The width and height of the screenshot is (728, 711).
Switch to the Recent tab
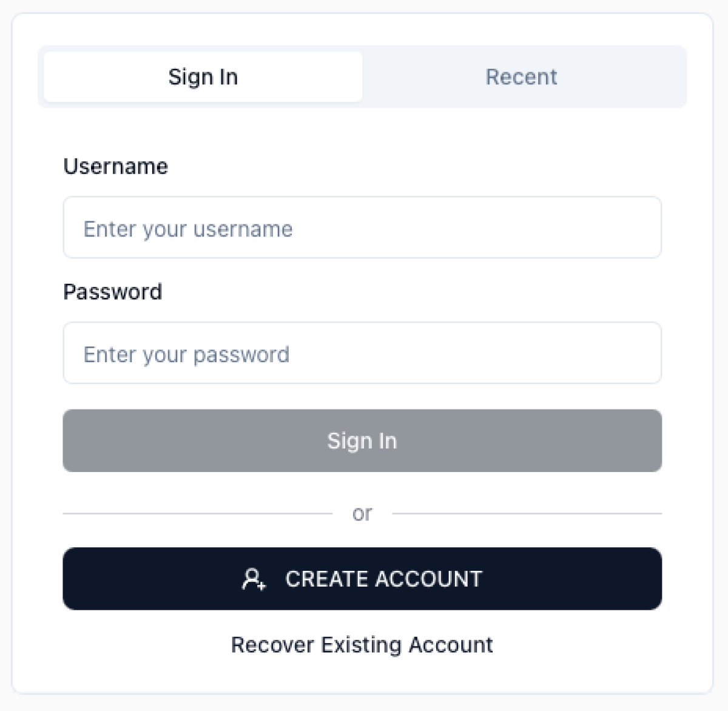(x=522, y=77)
